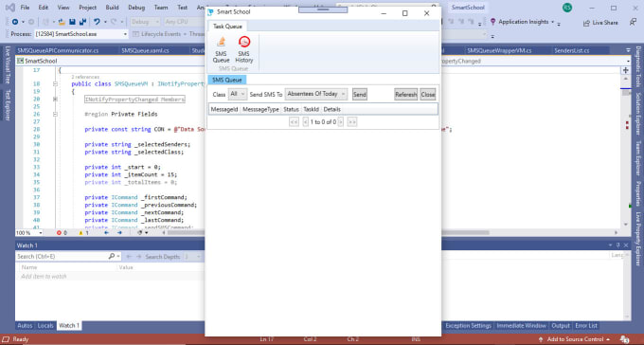The width and height of the screenshot is (644, 345).
Task: Undo the last action using toolbar icon
Action: (97, 22)
